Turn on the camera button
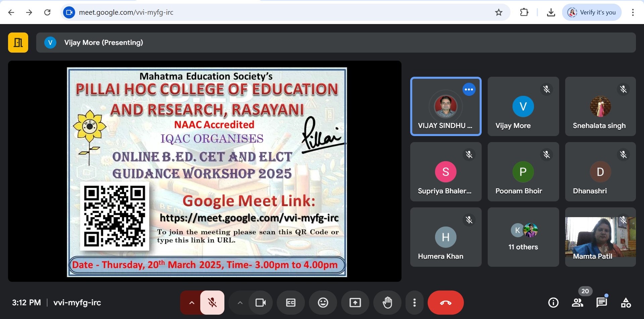Image resolution: width=644 pixels, height=319 pixels. [x=261, y=303]
